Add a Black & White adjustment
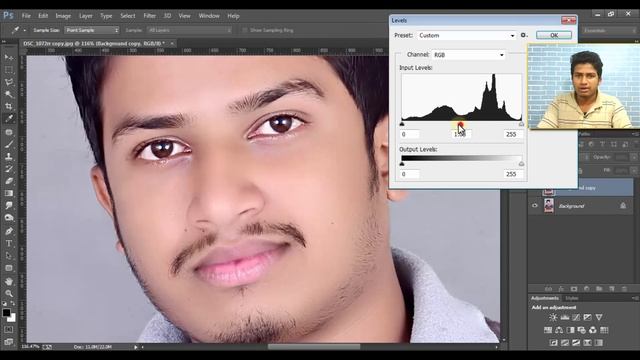The height and width of the screenshot is (360, 640). pos(570,330)
